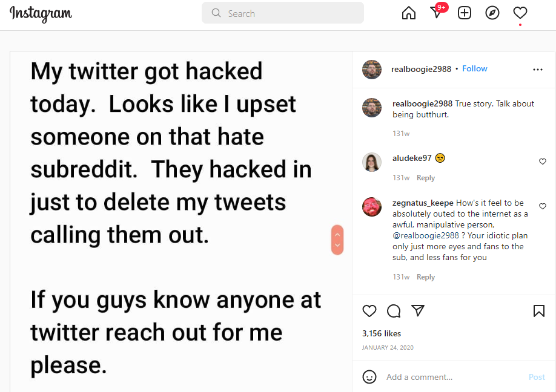Like aludeke97's comment

[543, 162]
